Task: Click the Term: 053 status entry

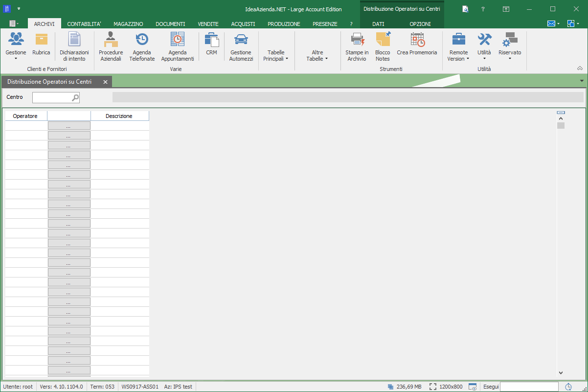Action: pyautogui.click(x=103, y=387)
